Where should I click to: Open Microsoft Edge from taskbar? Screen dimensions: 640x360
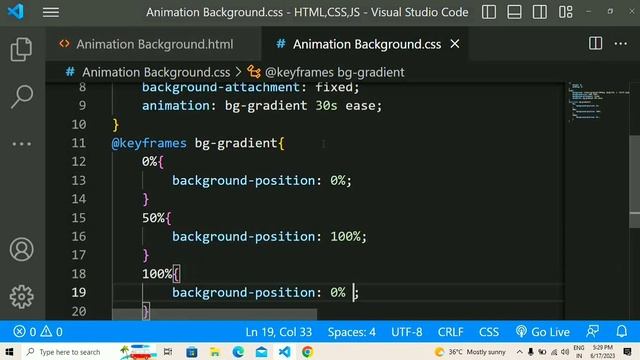tap(238, 352)
